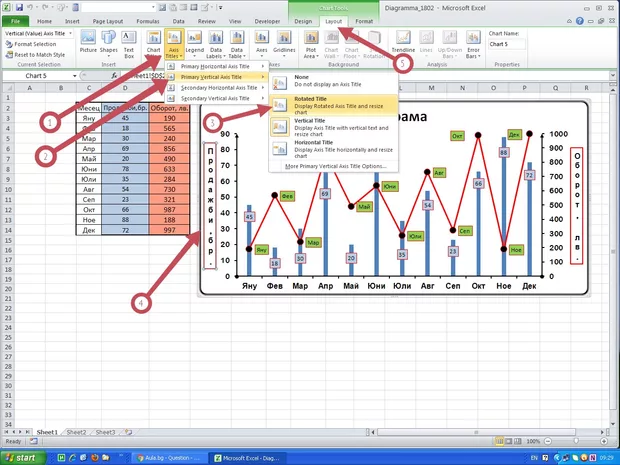Switch to the Developer tab
The height and width of the screenshot is (465, 620).
pyautogui.click(x=267, y=21)
